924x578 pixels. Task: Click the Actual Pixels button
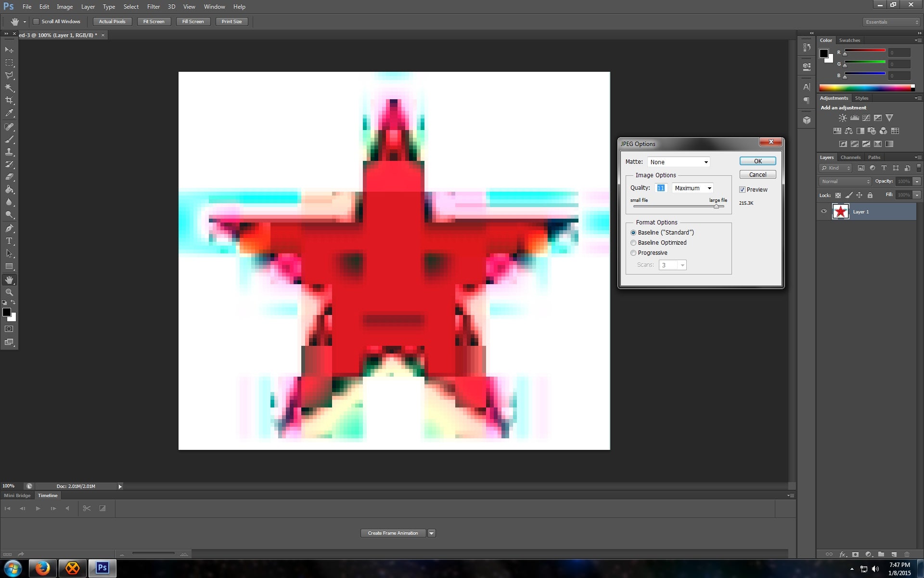[112, 22]
